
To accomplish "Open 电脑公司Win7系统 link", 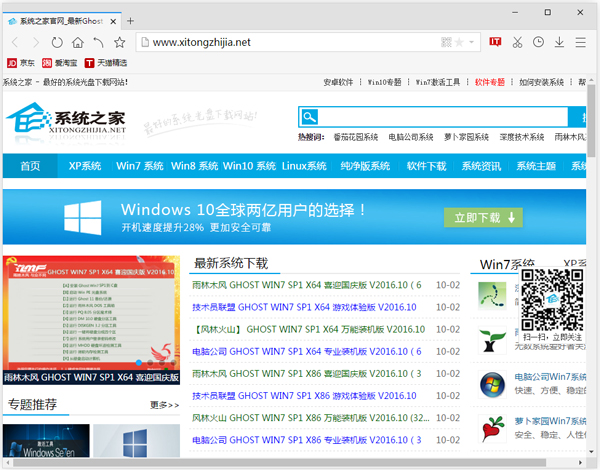I will tap(550, 377).
